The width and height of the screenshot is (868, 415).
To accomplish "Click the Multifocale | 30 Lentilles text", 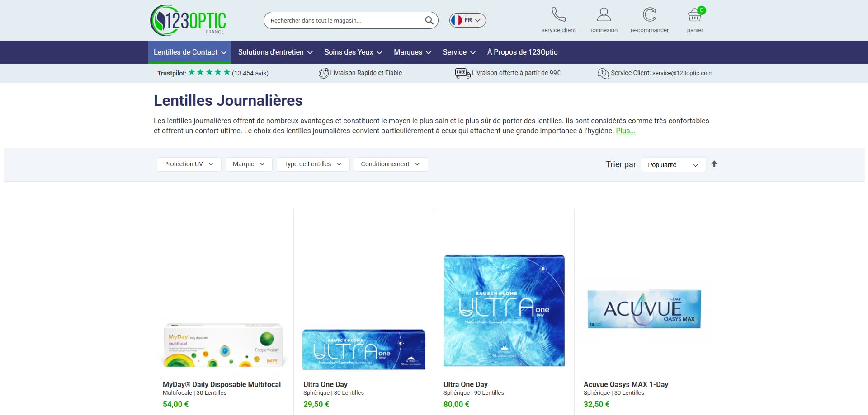I will (x=194, y=393).
